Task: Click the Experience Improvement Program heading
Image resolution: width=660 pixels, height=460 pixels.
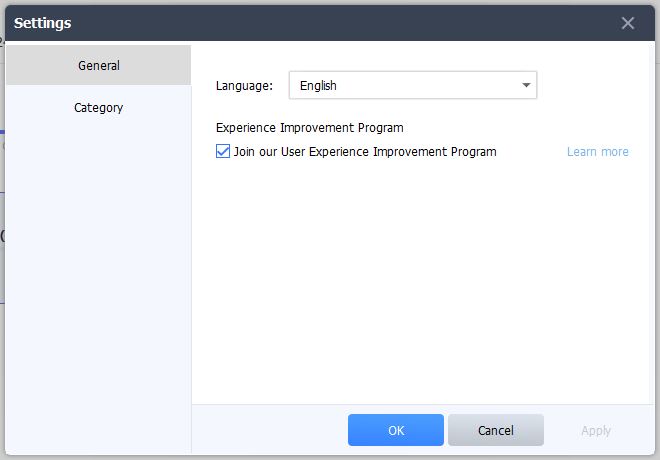Action: click(x=309, y=128)
